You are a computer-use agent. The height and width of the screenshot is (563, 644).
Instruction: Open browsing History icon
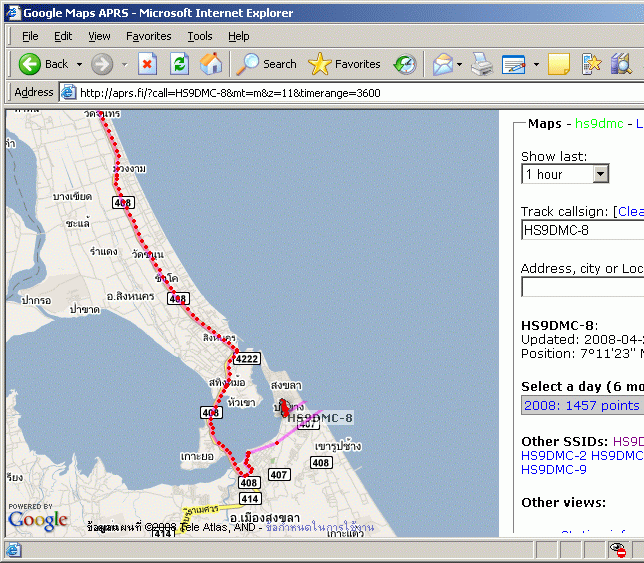(405, 64)
